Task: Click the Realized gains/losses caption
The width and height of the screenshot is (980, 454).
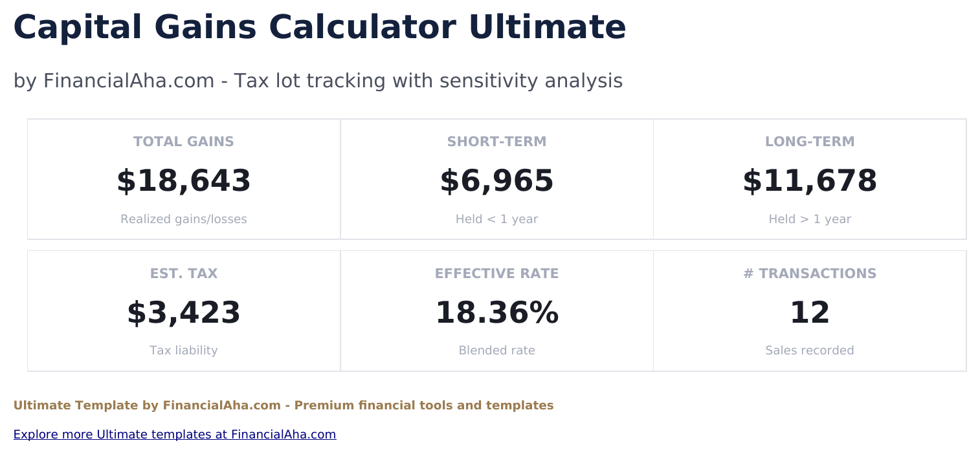Action: tap(184, 219)
